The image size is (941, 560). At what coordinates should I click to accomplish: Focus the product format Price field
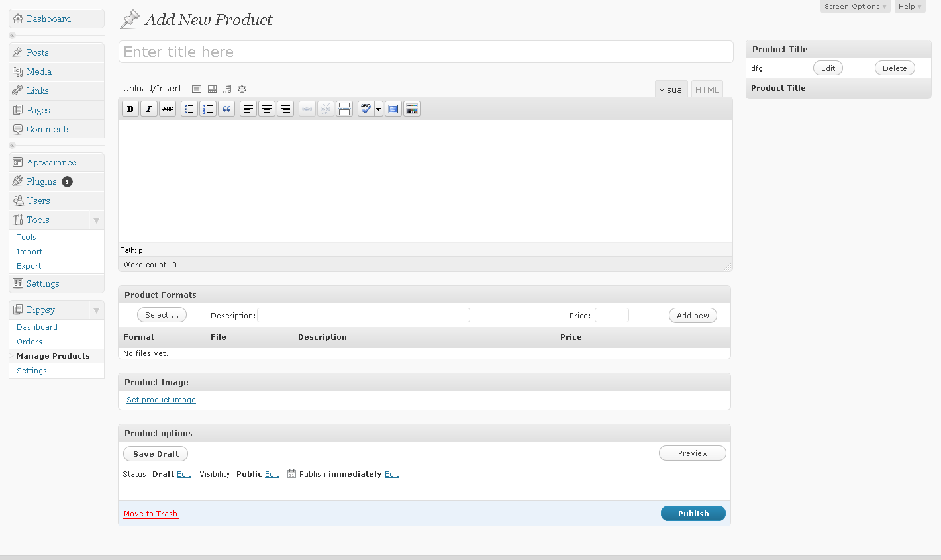(612, 315)
